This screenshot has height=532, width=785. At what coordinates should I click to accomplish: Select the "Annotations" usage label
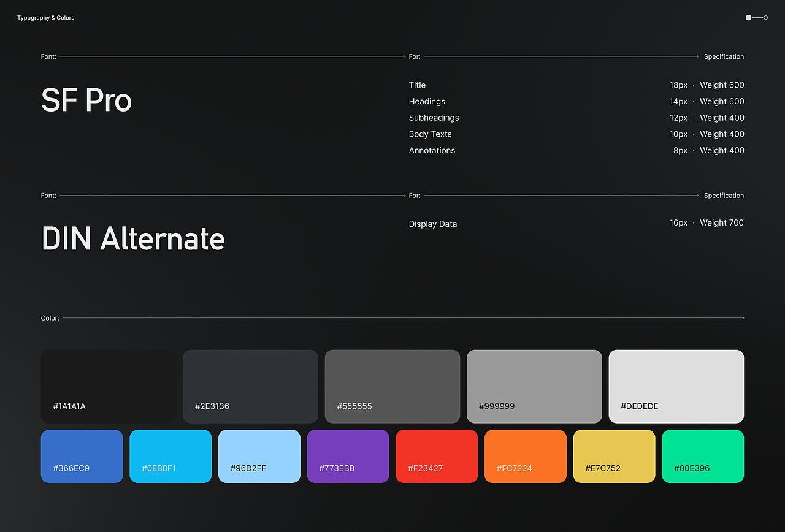pos(432,151)
